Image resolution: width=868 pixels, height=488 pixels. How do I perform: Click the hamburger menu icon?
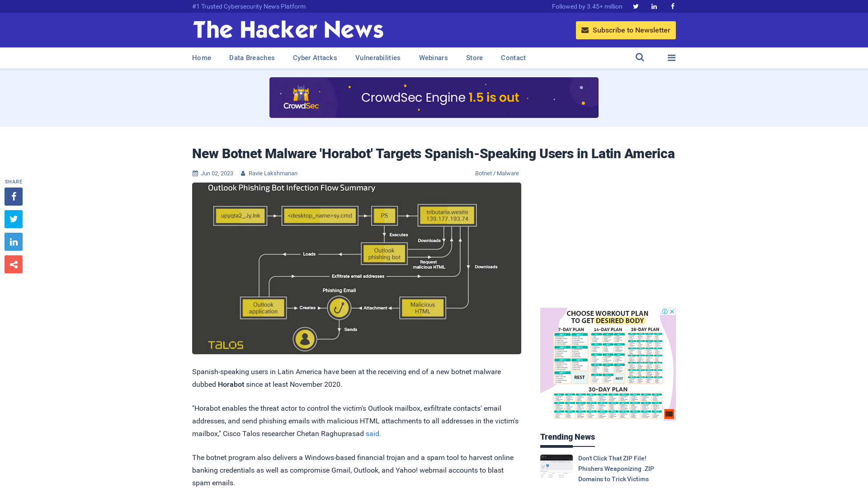click(x=671, y=57)
